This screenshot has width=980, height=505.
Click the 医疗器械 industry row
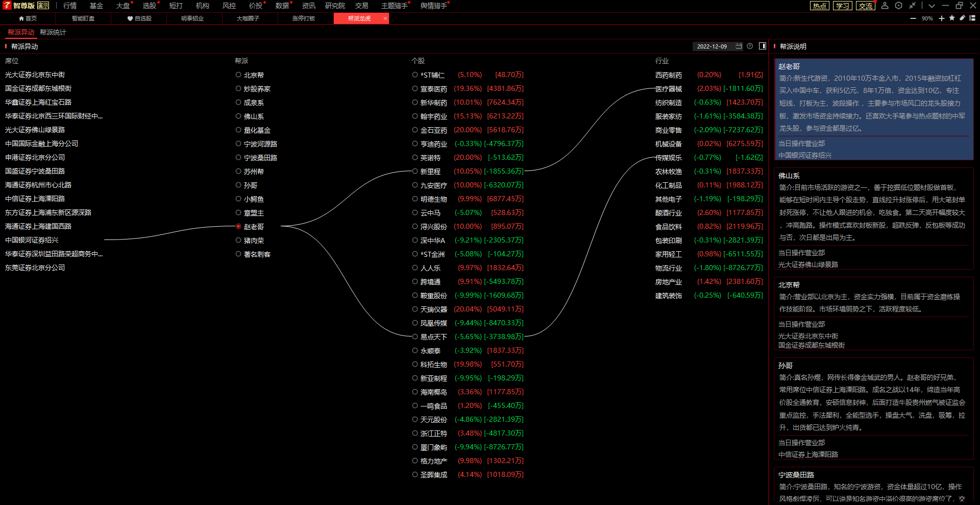[709, 89]
